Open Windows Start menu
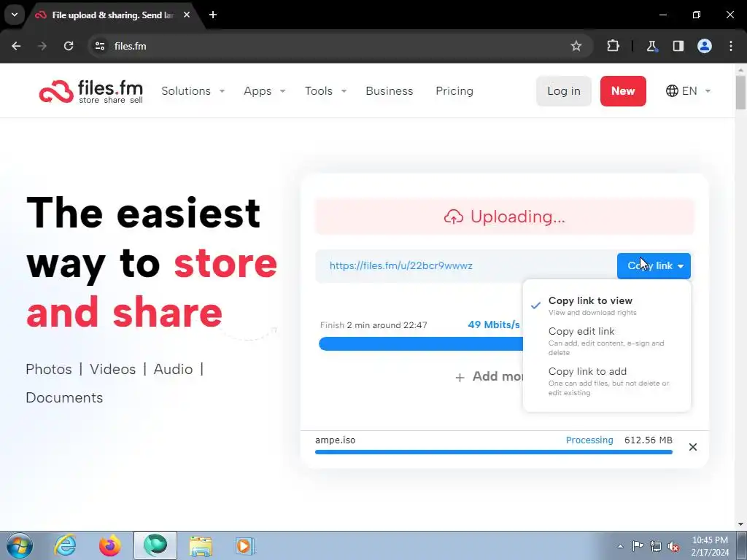This screenshot has width=747, height=560. click(x=19, y=545)
